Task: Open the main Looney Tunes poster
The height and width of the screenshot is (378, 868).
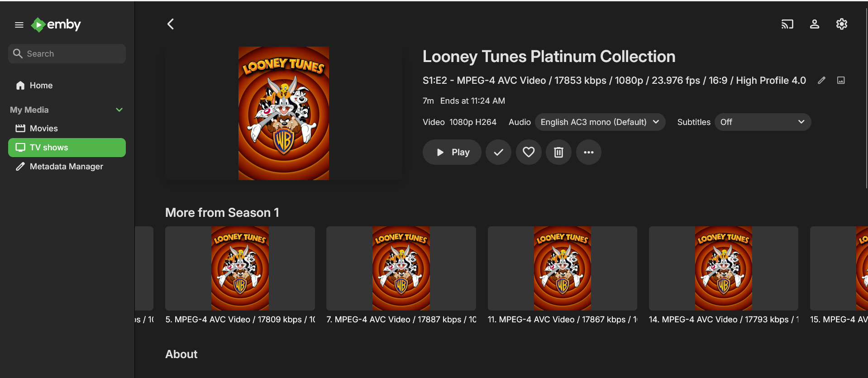Action: (284, 113)
